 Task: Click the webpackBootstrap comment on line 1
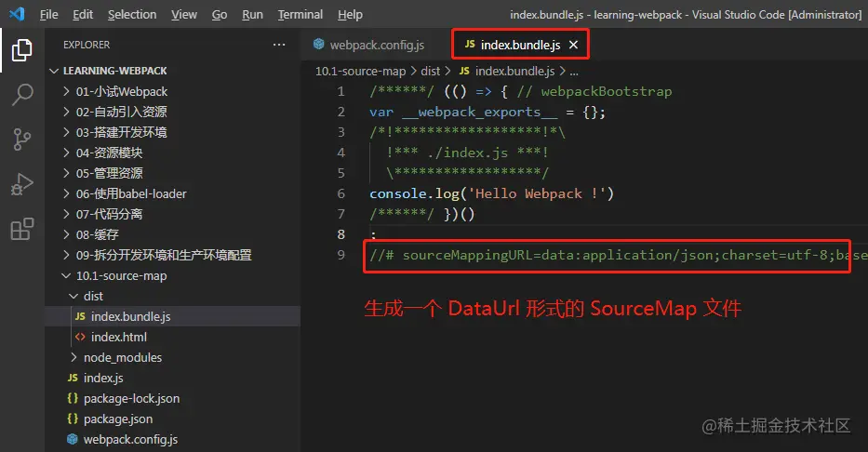pos(594,91)
